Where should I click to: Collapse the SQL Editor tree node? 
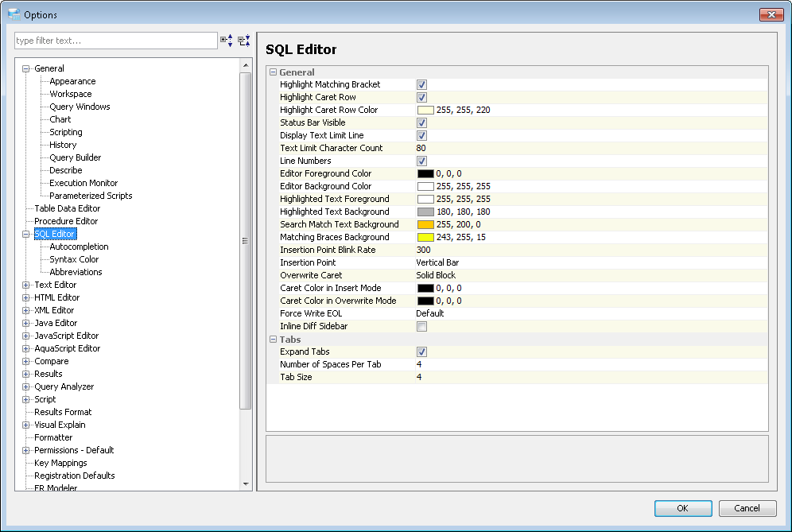25,234
